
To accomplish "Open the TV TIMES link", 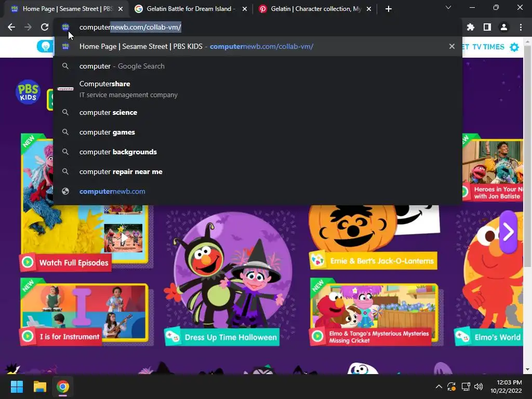I will (488, 47).
